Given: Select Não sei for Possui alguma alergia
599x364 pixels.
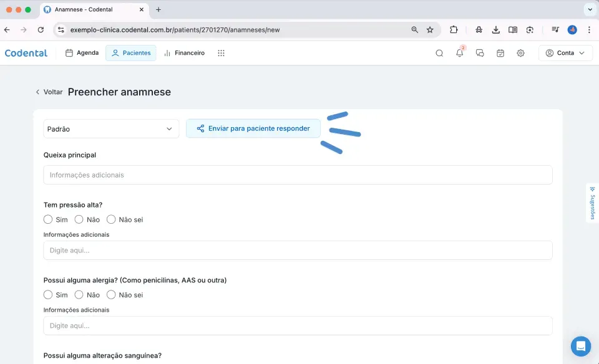Looking at the screenshot, I should click(111, 295).
